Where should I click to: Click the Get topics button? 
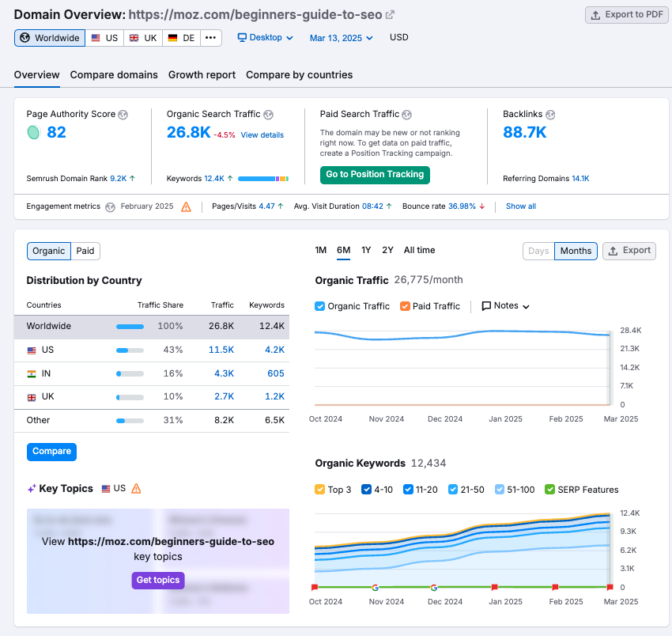click(x=158, y=581)
